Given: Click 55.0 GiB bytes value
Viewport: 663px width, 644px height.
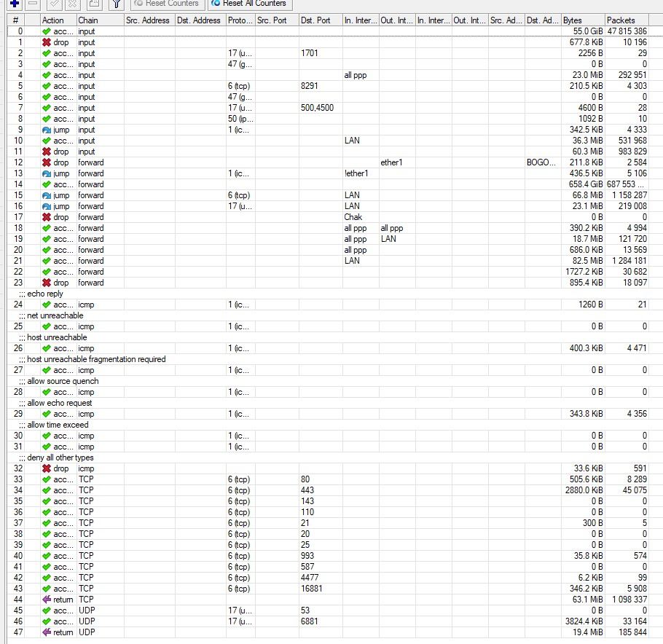Looking at the screenshot, I should (588, 31).
